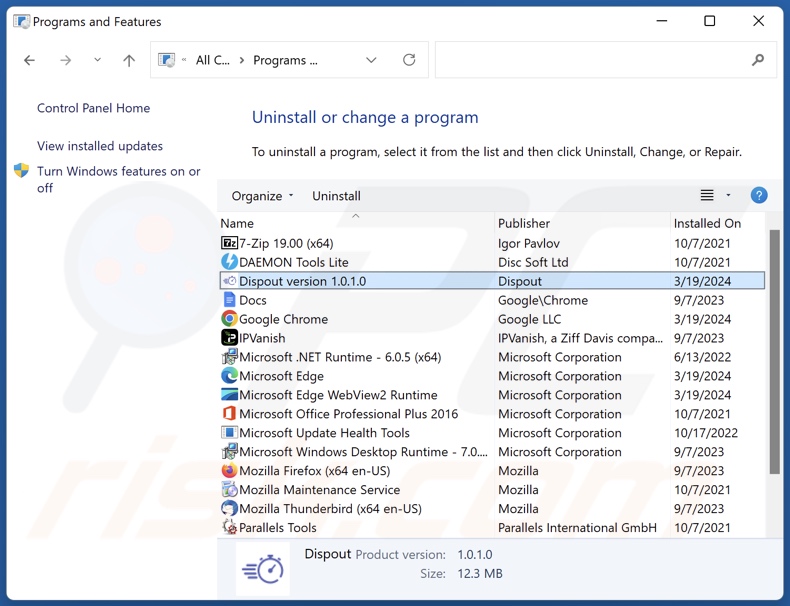The width and height of the screenshot is (790, 606).
Task: Click the Microsoft .NET Runtime icon
Action: coord(229,357)
